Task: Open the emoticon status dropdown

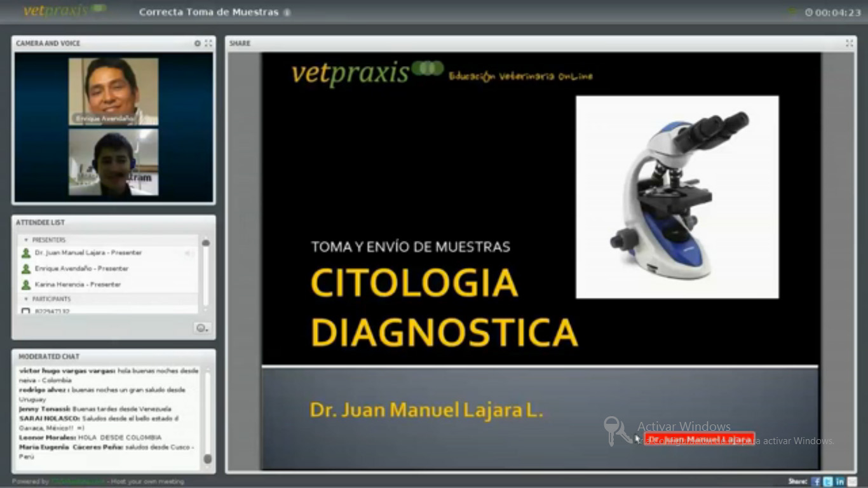Action: point(201,328)
